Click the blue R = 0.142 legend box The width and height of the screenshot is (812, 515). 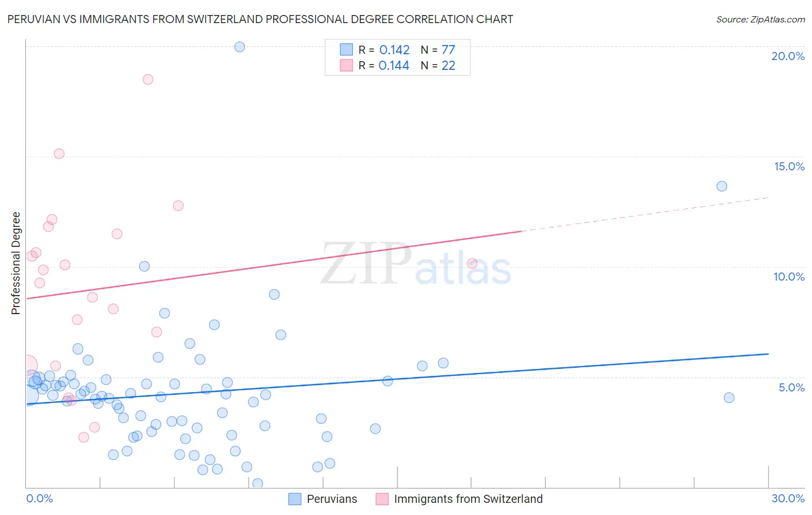346,50
